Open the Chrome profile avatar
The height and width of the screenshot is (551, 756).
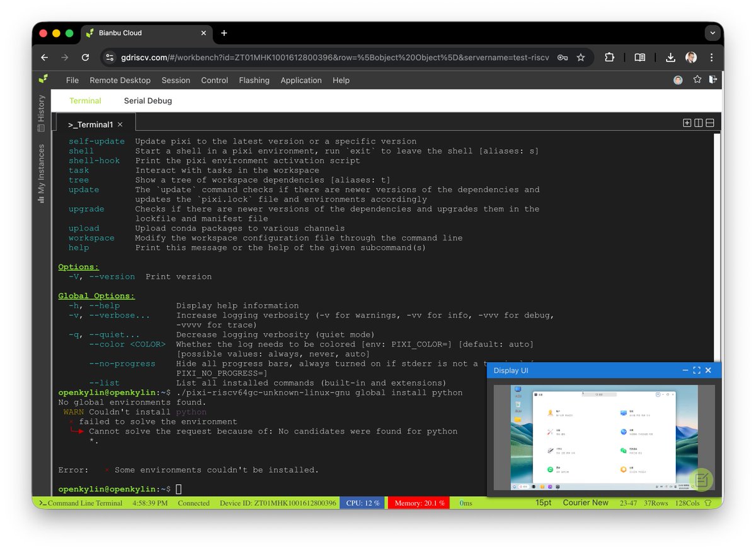tap(691, 57)
